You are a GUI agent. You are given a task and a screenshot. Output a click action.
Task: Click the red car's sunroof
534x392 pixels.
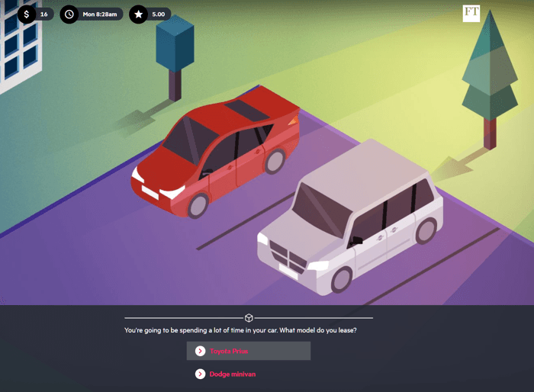(x=247, y=108)
